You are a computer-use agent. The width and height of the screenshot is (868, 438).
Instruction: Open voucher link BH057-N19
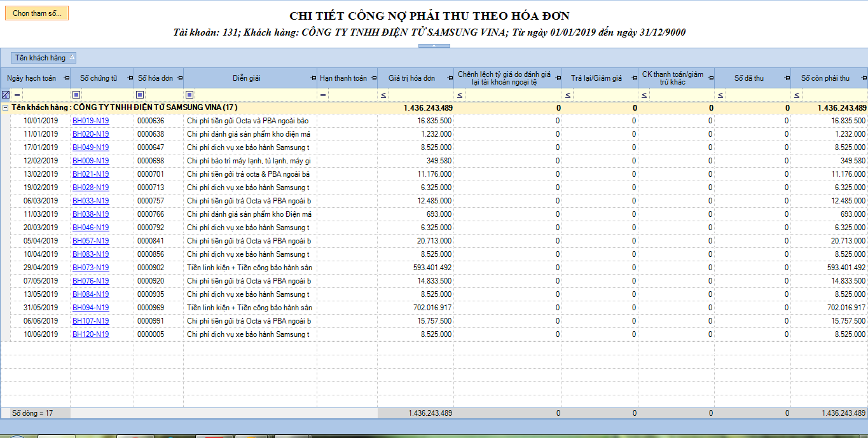tap(90, 241)
